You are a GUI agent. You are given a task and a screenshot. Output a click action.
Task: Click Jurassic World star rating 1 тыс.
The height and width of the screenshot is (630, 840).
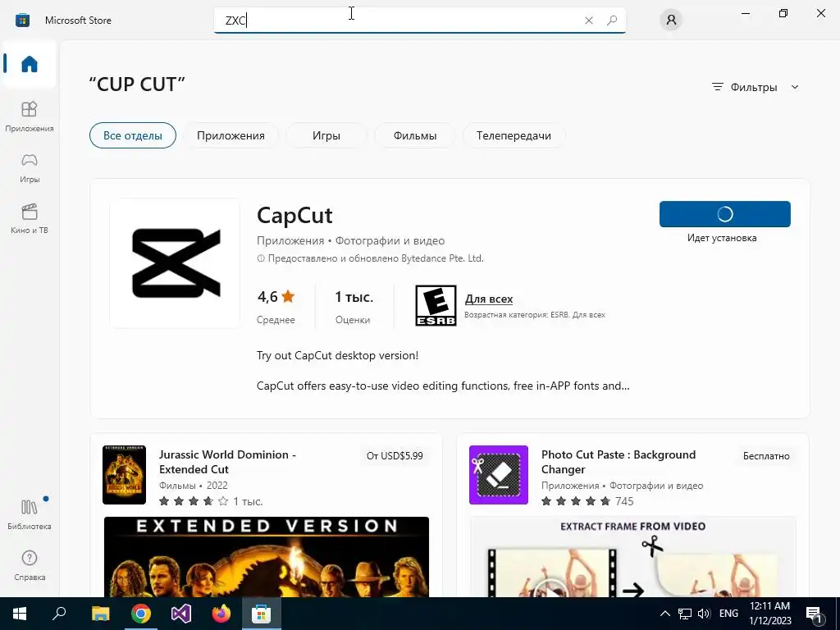click(x=211, y=501)
